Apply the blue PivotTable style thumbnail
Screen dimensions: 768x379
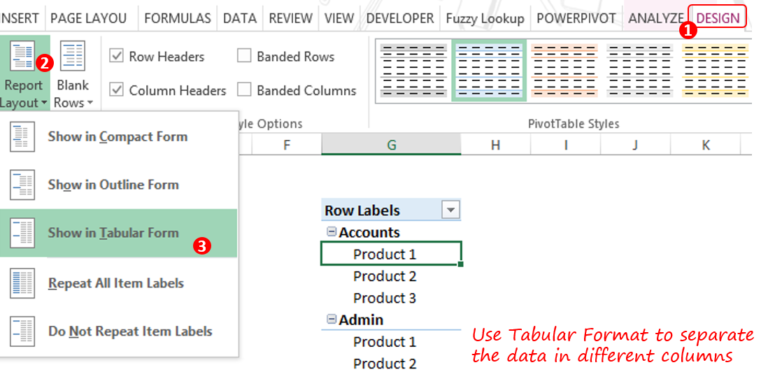[x=489, y=71]
